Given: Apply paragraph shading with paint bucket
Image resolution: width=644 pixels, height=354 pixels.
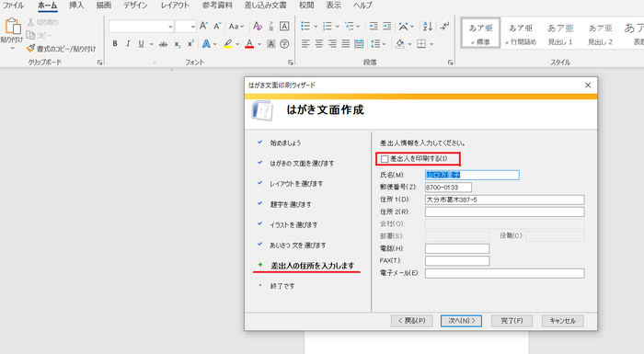Looking at the screenshot, I should coord(399,43).
